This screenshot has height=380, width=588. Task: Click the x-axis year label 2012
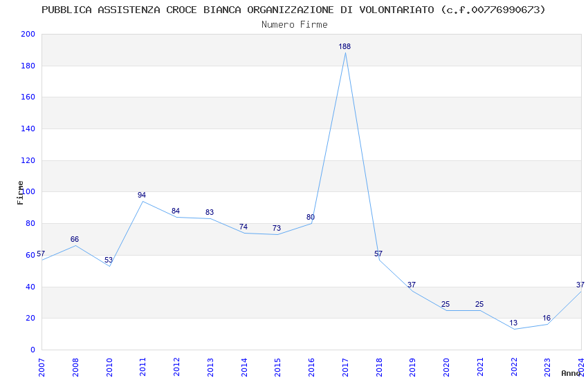point(176,367)
